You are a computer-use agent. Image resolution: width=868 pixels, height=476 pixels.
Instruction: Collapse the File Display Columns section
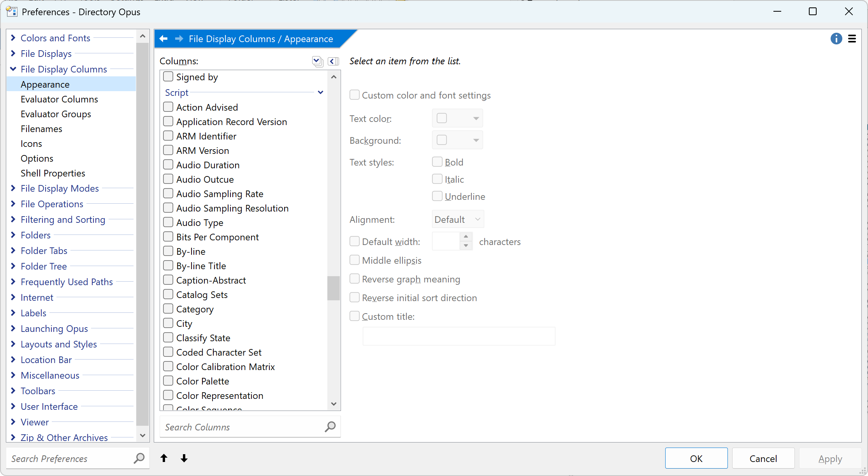coord(13,69)
